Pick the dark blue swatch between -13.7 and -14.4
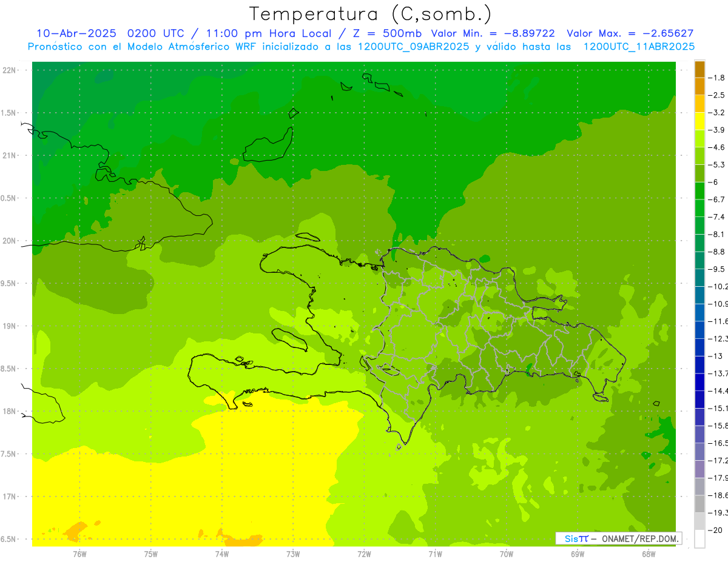Image resolution: width=728 pixels, height=562 pixels. [699, 382]
